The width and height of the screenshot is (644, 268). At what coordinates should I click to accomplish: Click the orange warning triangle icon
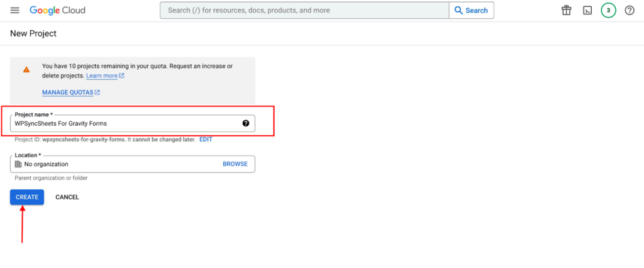click(26, 69)
